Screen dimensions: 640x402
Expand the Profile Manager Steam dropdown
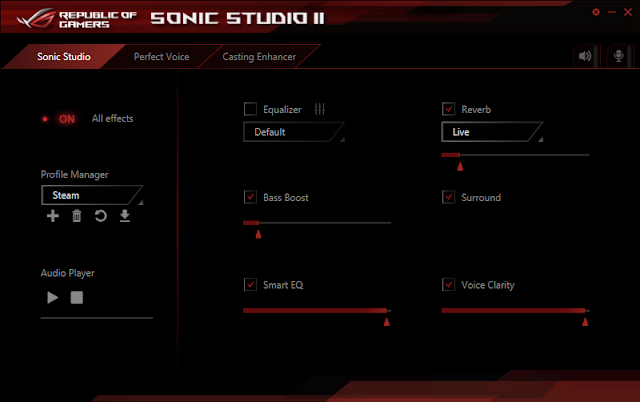[92, 195]
